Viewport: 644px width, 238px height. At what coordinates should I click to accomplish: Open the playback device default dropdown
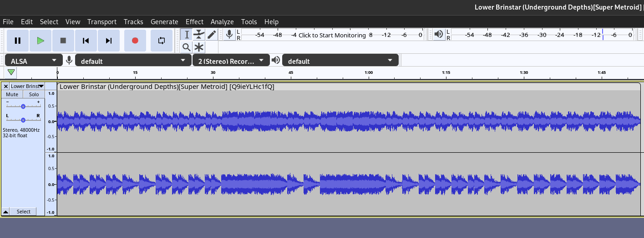[340, 61]
